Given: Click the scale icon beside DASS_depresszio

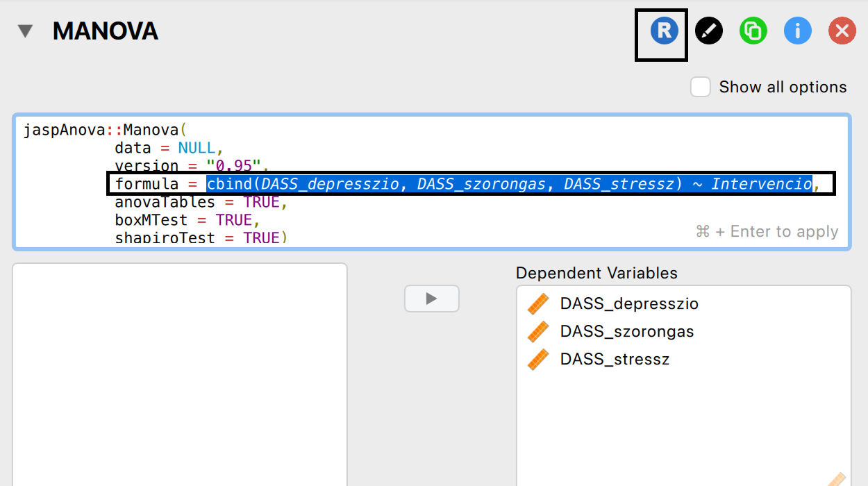Looking at the screenshot, I should click(x=538, y=304).
